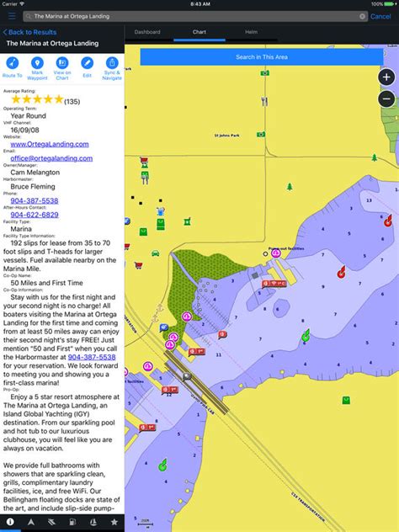399x532 pixels.
Task: Show the info tab in bottom bar
Action: coord(10,522)
